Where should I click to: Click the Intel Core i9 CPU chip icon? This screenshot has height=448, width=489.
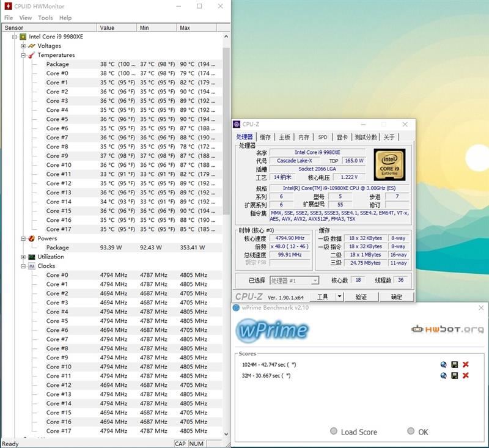coord(23,37)
